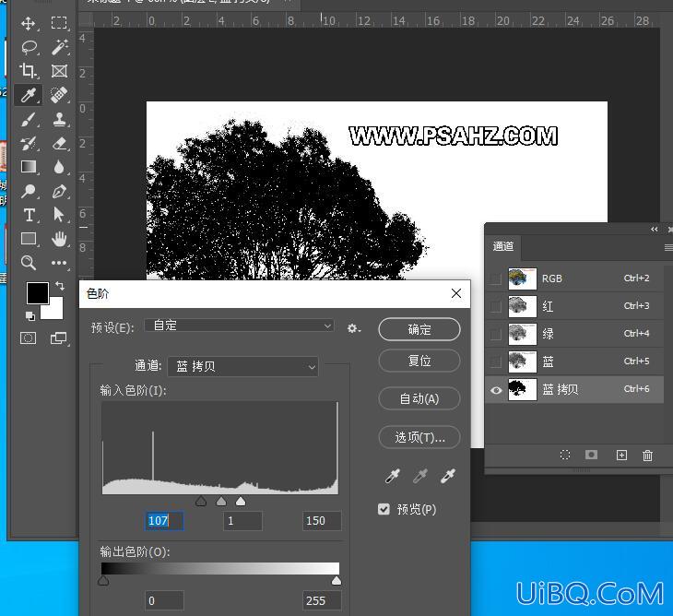Click the input midtone value field 1
The height and width of the screenshot is (616, 673).
[242, 521]
